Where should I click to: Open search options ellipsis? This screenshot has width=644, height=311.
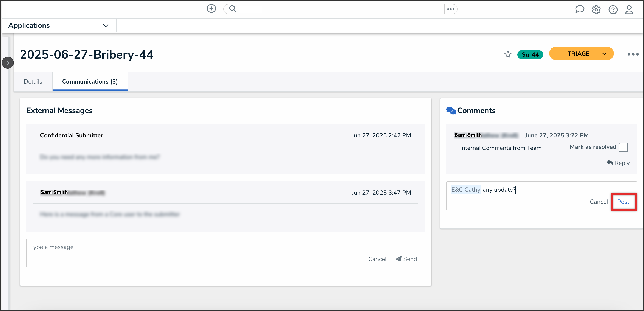pyautogui.click(x=451, y=9)
